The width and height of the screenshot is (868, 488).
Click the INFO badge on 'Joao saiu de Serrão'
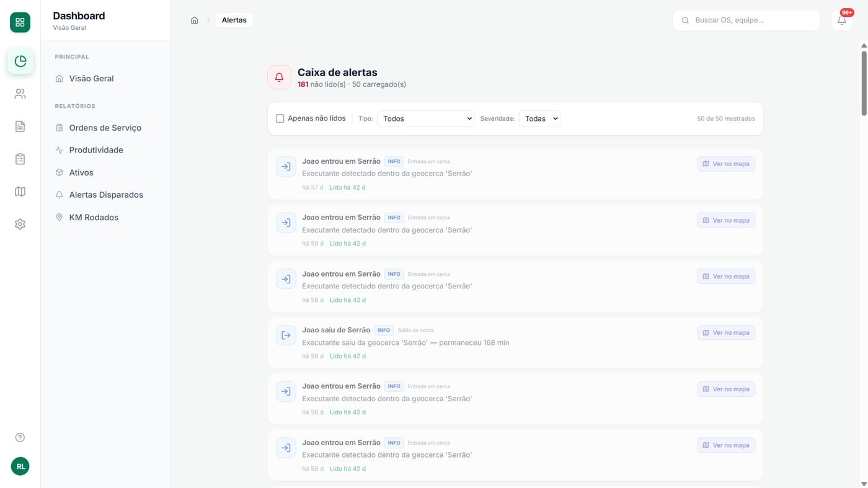(x=384, y=331)
